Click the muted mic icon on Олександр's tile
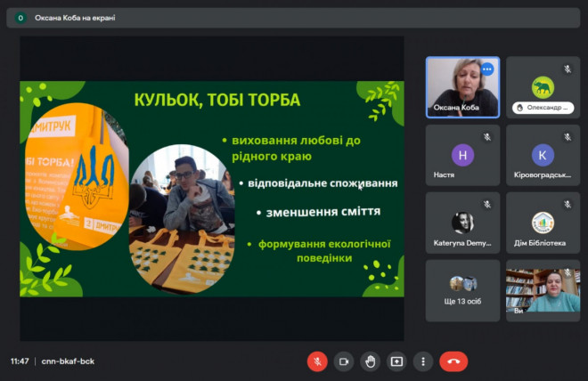 [x=567, y=69]
